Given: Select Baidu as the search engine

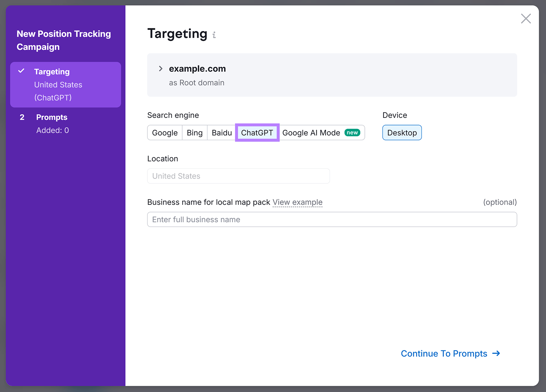Looking at the screenshot, I should click(x=221, y=133).
